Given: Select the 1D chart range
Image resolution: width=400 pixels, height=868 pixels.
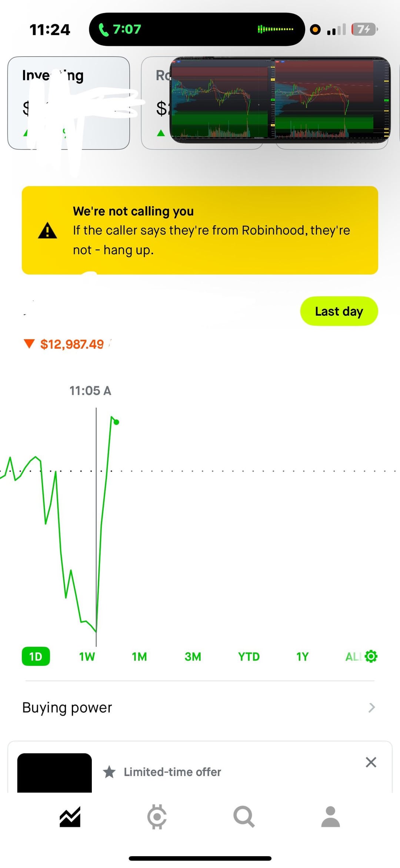Looking at the screenshot, I should pyautogui.click(x=36, y=656).
